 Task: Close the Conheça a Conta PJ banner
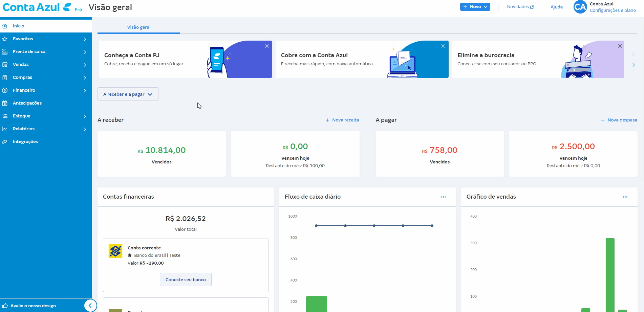pyautogui.click(x=267, y=46)
